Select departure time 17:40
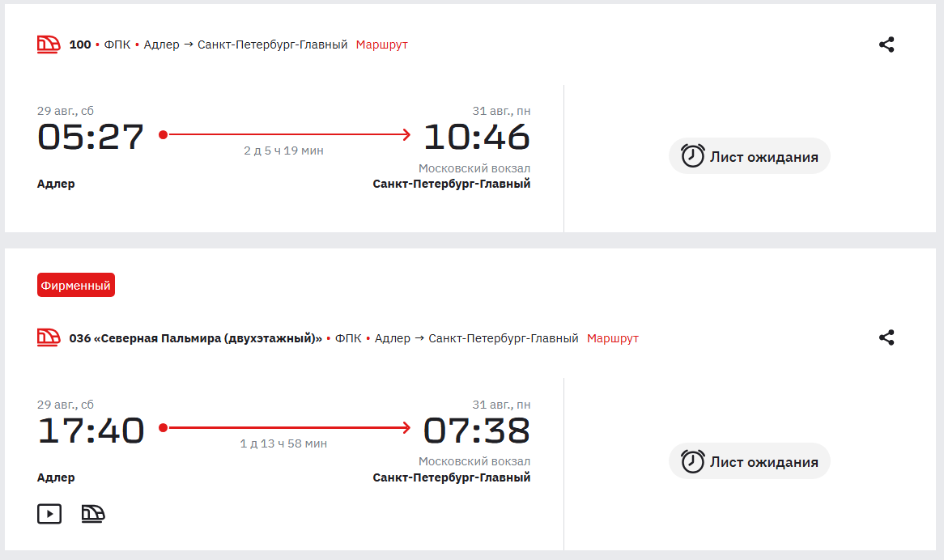 [x=91, y=431]
